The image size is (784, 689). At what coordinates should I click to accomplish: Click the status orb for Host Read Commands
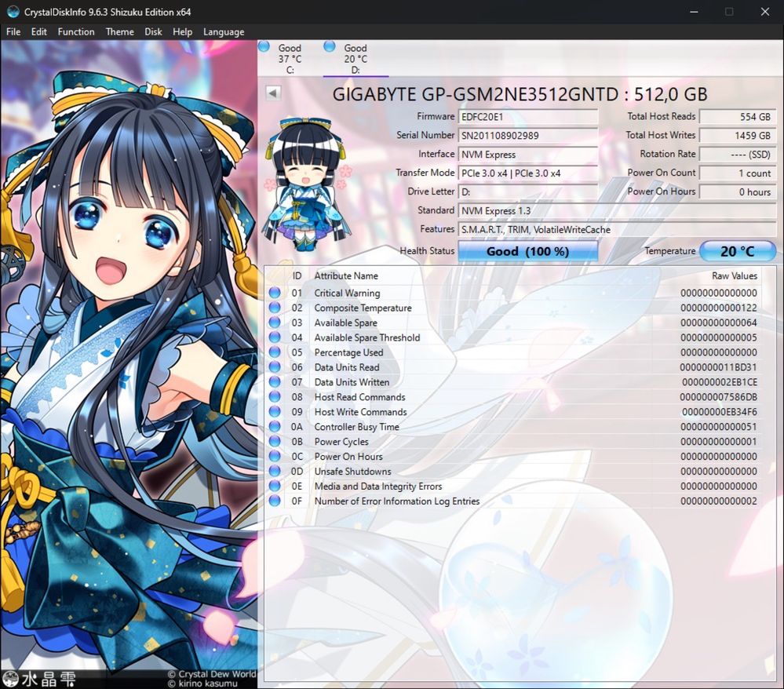click(x=275, y=397)
